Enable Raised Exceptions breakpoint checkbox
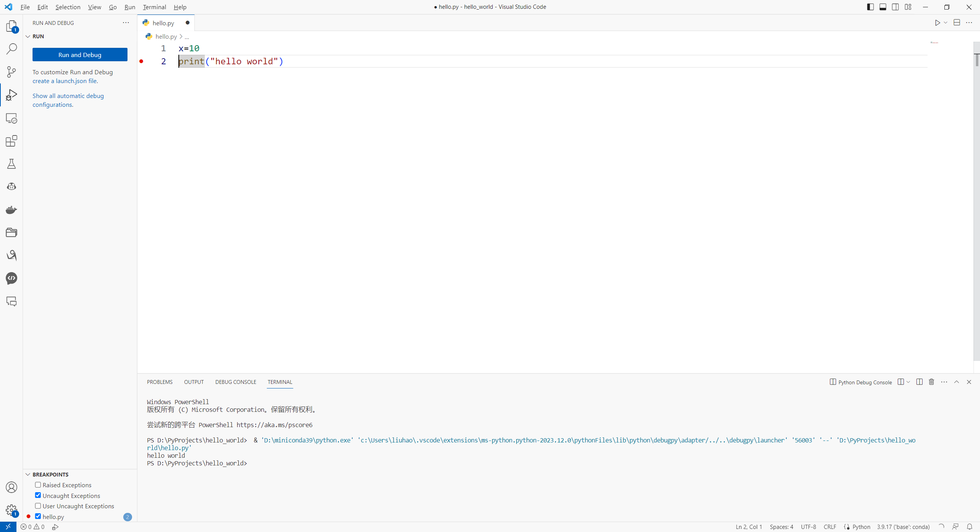Image resolution: width=980 pixels, height=532 pixels. (x=38, y=485)
